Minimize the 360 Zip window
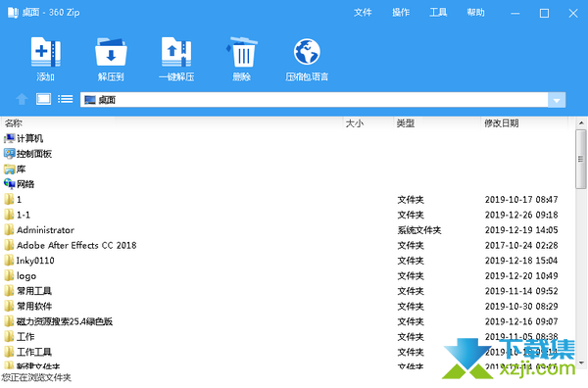This screenshot has width=588, height=388. (515, 13)
